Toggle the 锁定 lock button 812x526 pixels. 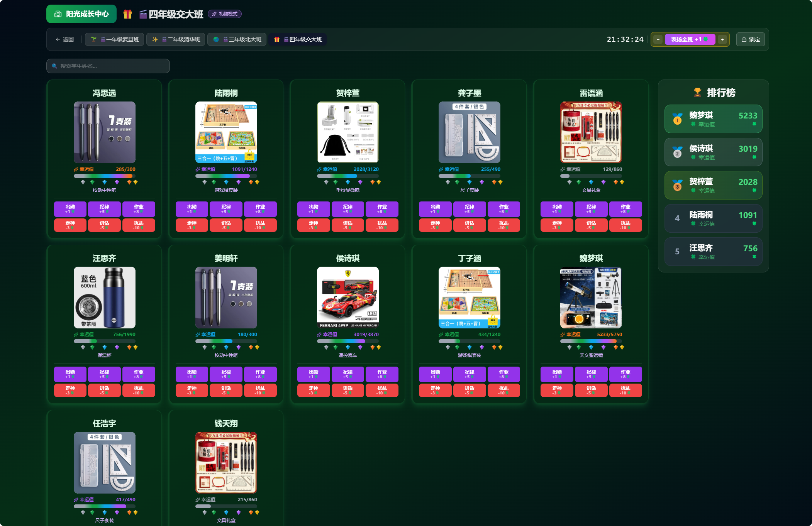pos(750,39)
